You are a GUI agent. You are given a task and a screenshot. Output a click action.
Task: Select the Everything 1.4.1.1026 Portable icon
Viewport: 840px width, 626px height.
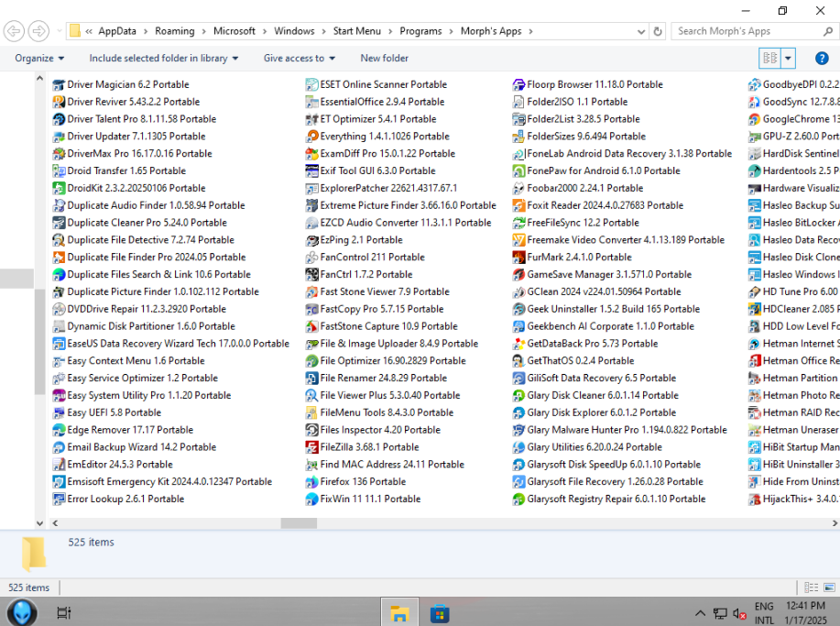pos(311,137)
